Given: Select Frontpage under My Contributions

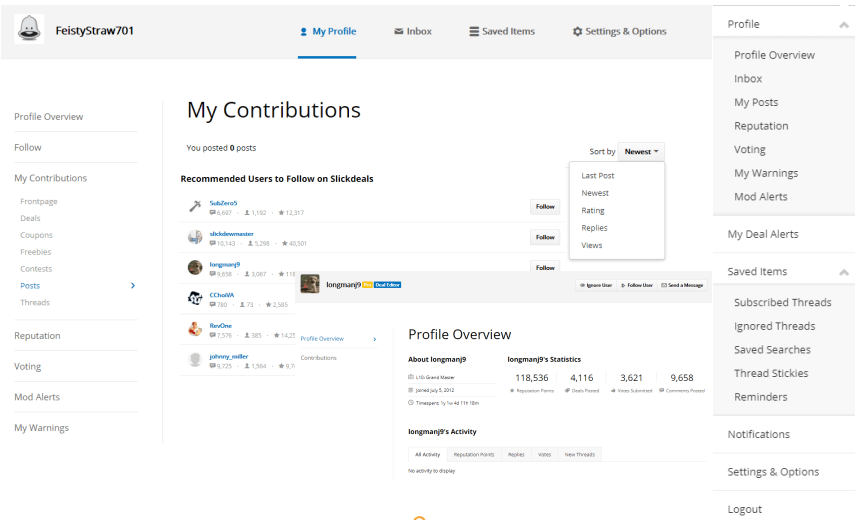Looking at the screenshot, I should 39,201.
